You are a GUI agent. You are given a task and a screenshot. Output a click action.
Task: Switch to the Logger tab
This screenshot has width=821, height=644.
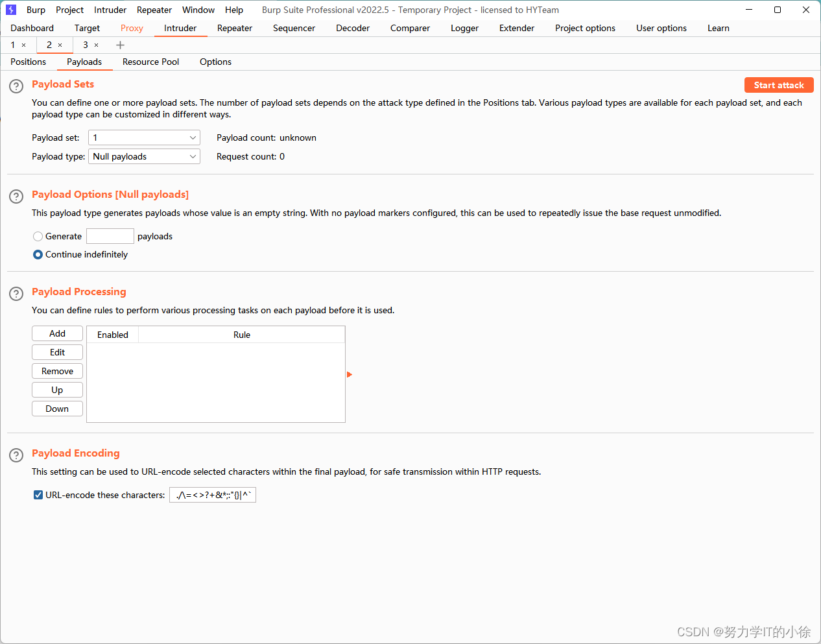point(464,28)
